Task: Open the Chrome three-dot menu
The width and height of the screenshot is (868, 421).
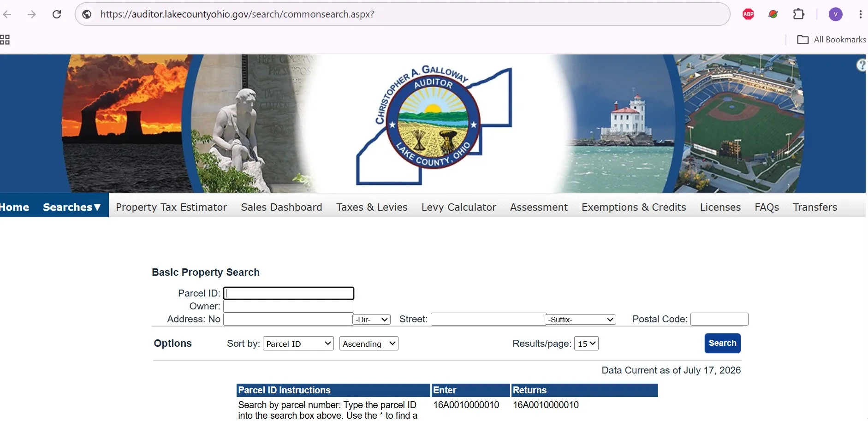Action: point(860,14)
